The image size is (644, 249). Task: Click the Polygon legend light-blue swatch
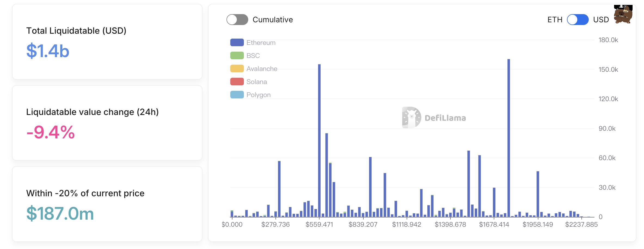pos(237,95)
